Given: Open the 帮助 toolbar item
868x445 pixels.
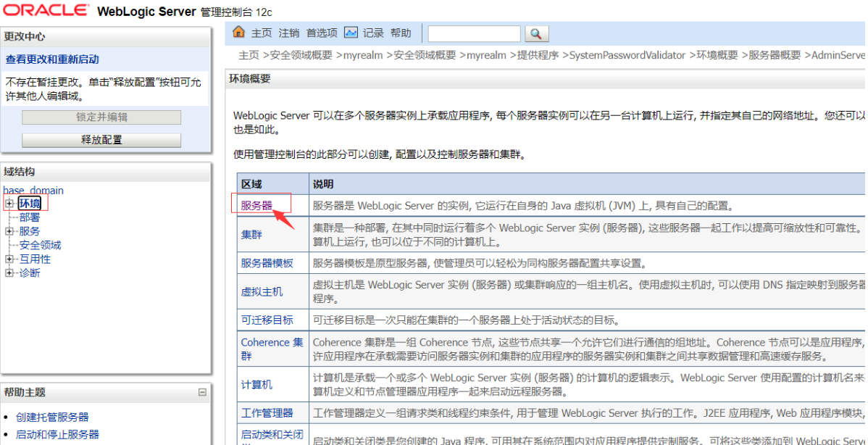Looking at the screenshot, I should coord(401,33).
